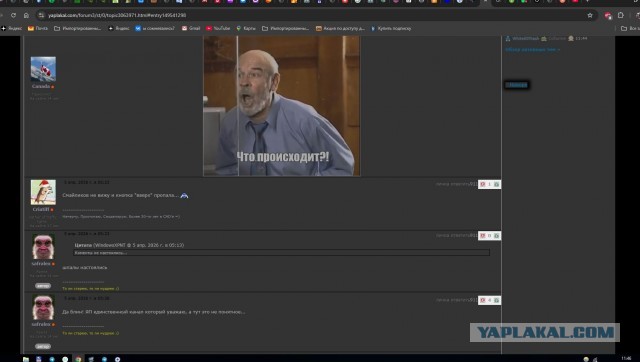This screenshot has height=362, width=640.
Task: Open the Gmail bookmark
Action: 191,28
